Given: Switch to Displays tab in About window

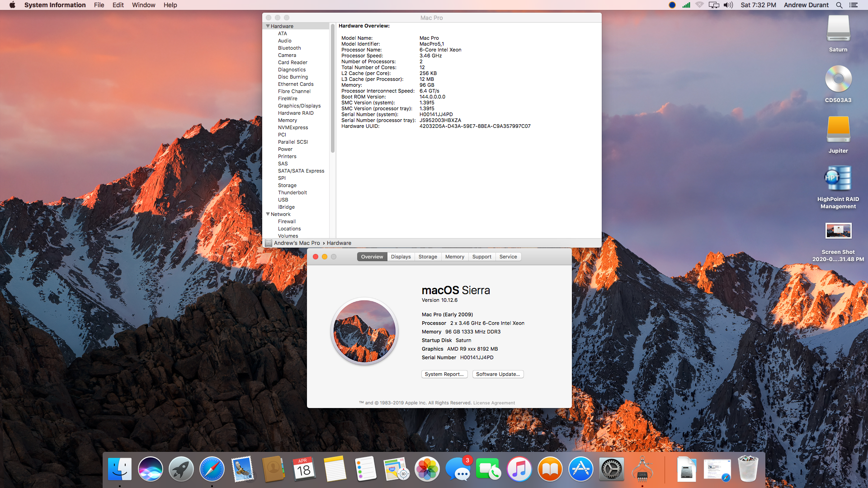Looking at the screenshot, I should click(401, 257).
